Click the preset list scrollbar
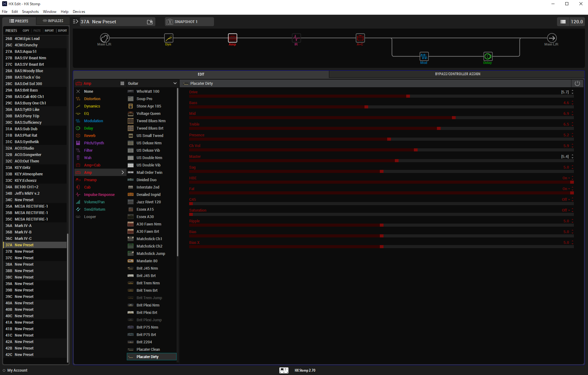Screen dimensions: 588x375 click(x=68, y=298)
